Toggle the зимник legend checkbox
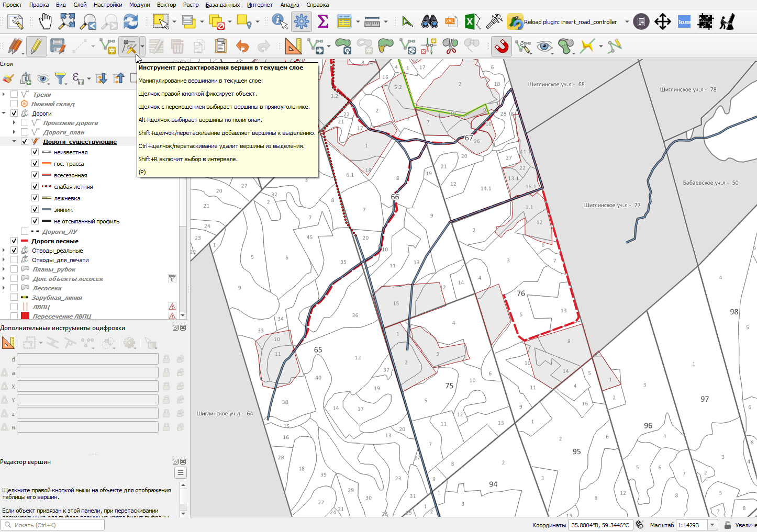The image size is (757, 532). (35, 210)
